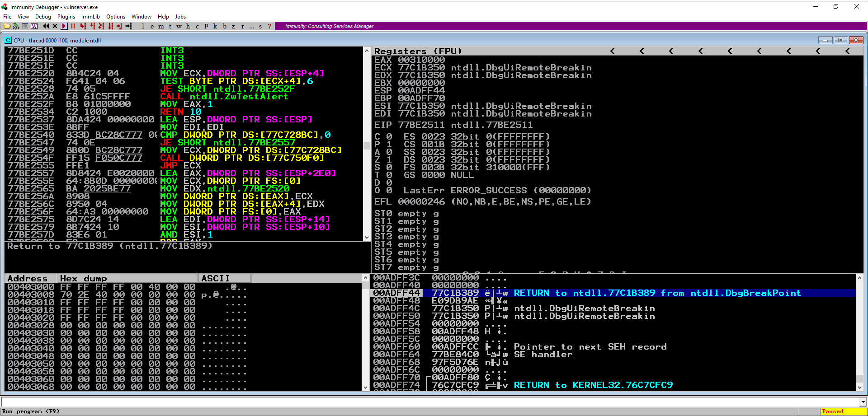868x416 pixels.
Task: Show Memory map with 'm' button
Action: point(161,26)
